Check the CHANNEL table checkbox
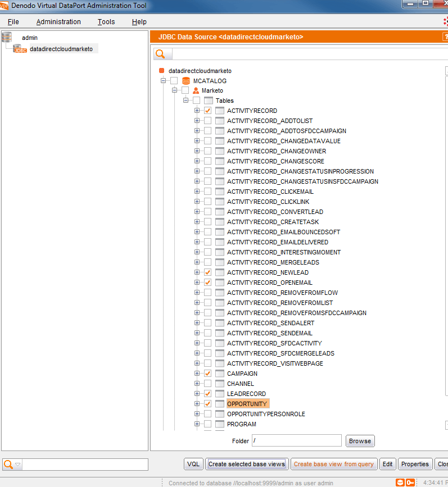 tap(208, 384)
